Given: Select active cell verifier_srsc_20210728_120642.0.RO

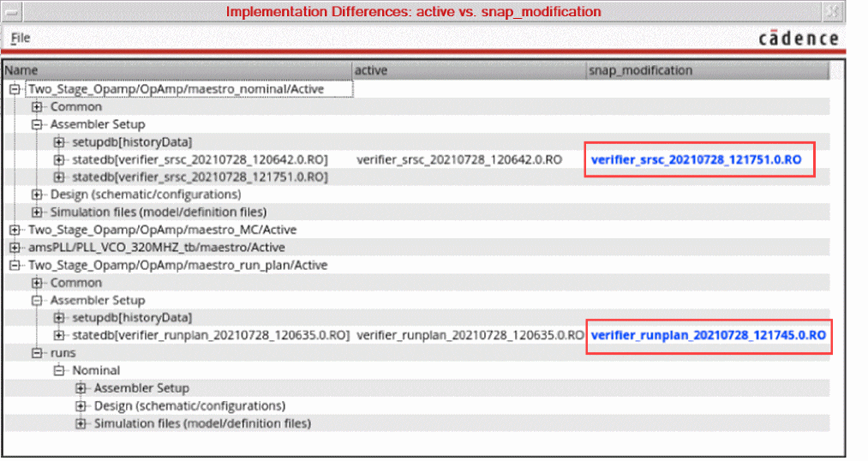Looking at the screenshot, I should [459, 160].
